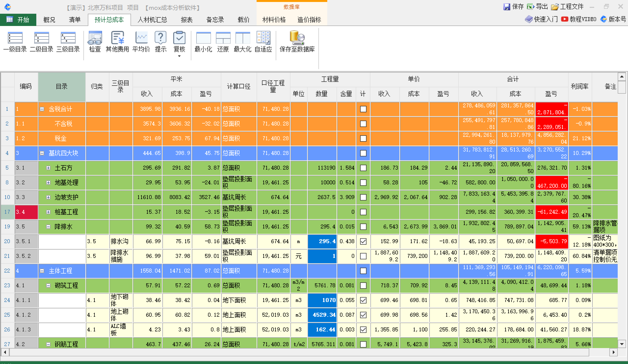
Task: Toggle checkbox in 基坑四大块 row
Action: pos(363,153)
